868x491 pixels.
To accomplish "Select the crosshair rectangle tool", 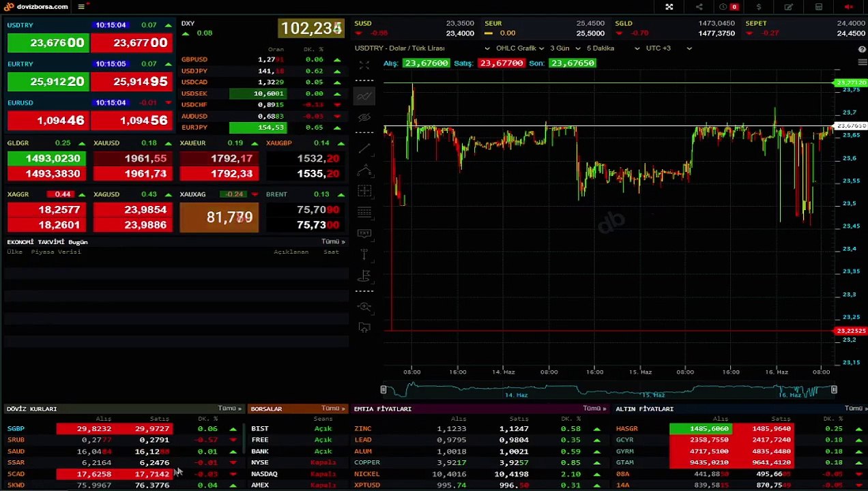I will [364, 191].
